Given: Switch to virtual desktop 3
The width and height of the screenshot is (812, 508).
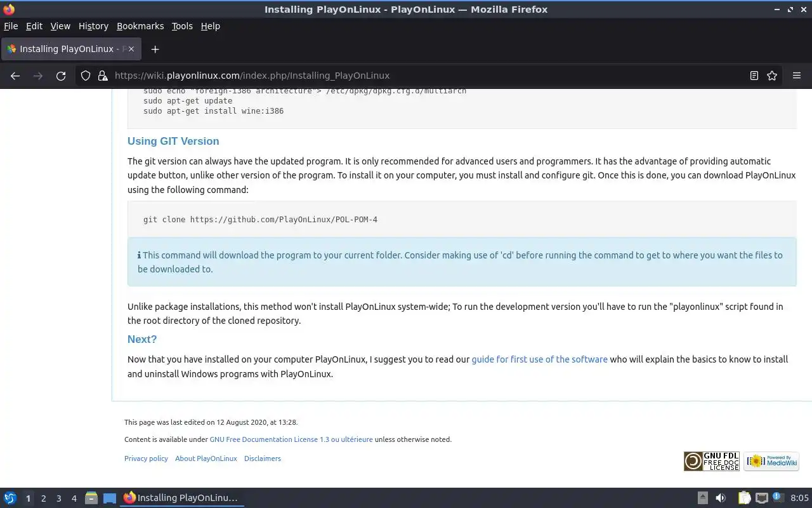Looking at the screenshot, I should [58, 498].
